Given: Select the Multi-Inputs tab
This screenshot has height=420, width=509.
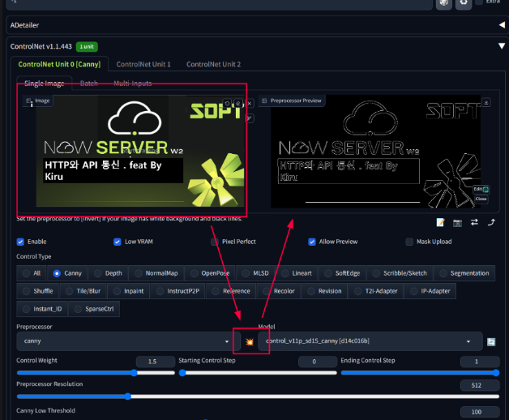Looking at the screenshot, I should point(132,84).
